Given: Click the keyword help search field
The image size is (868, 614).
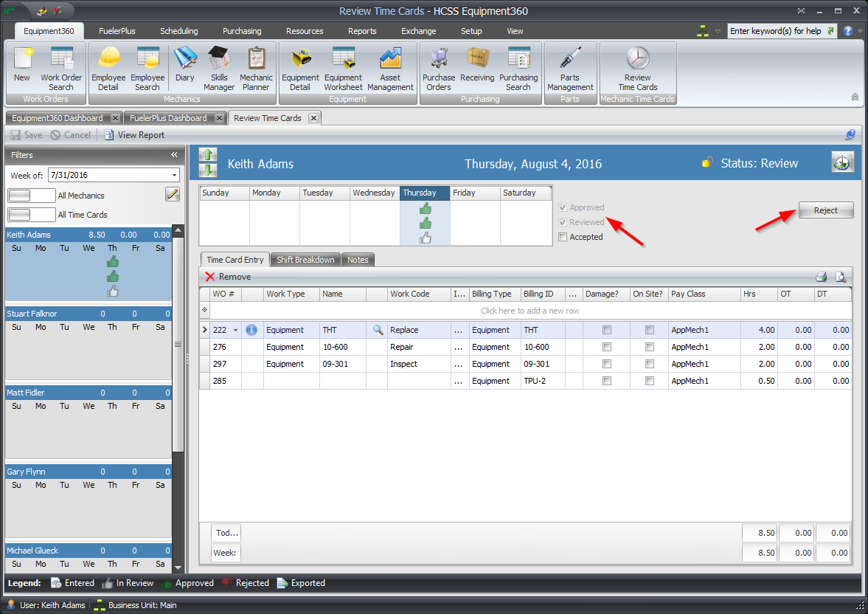Looking at the screenshot, I should point(778,31).
